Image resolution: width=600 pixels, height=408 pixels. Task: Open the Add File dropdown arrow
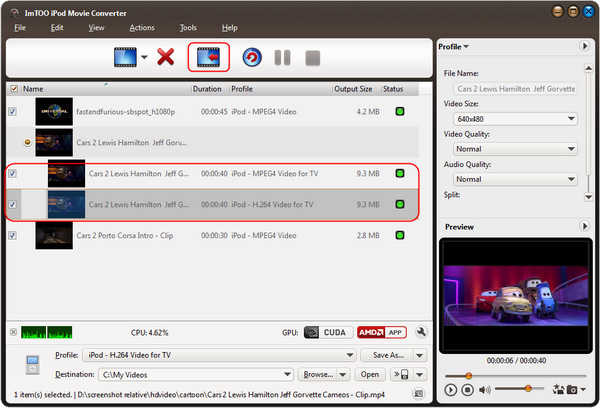click(144, 57)
